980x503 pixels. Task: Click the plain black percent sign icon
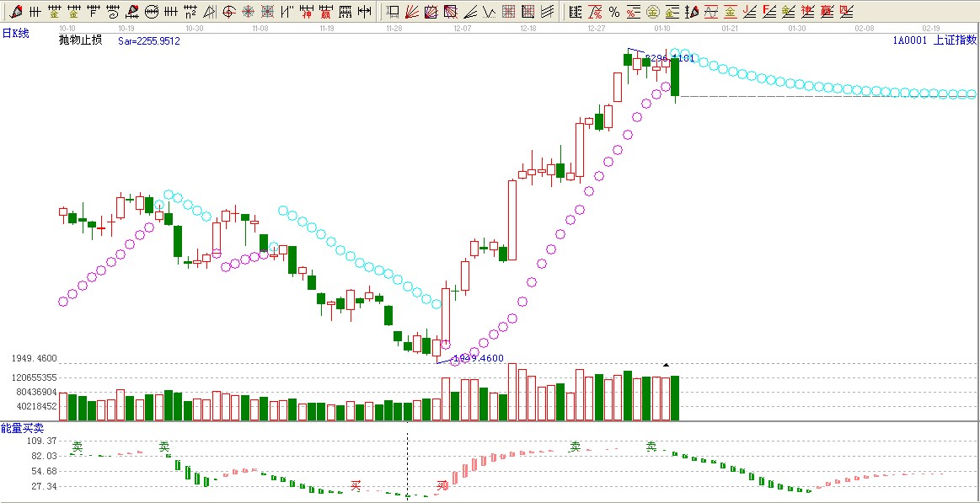[x=613, y=12]
